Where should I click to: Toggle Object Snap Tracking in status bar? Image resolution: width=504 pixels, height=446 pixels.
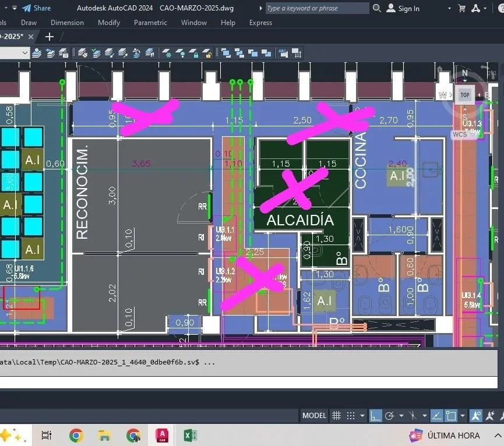click(x=436, y=416)
